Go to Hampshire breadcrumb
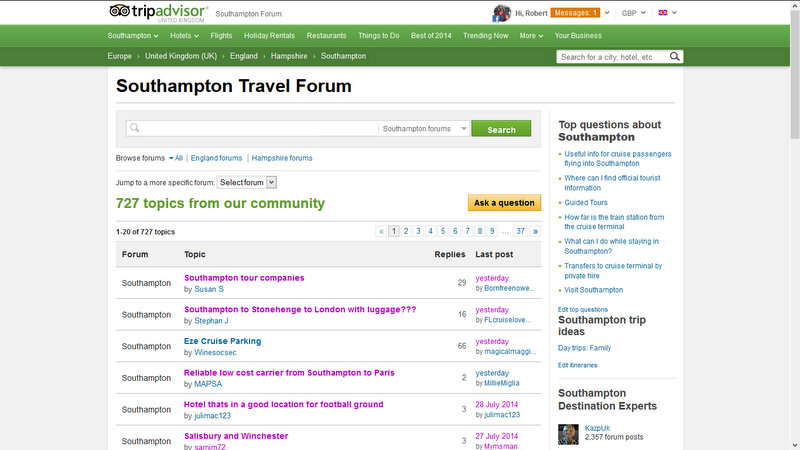The height and width of the screenshot is (450, 800). click(x=289, y=56)
